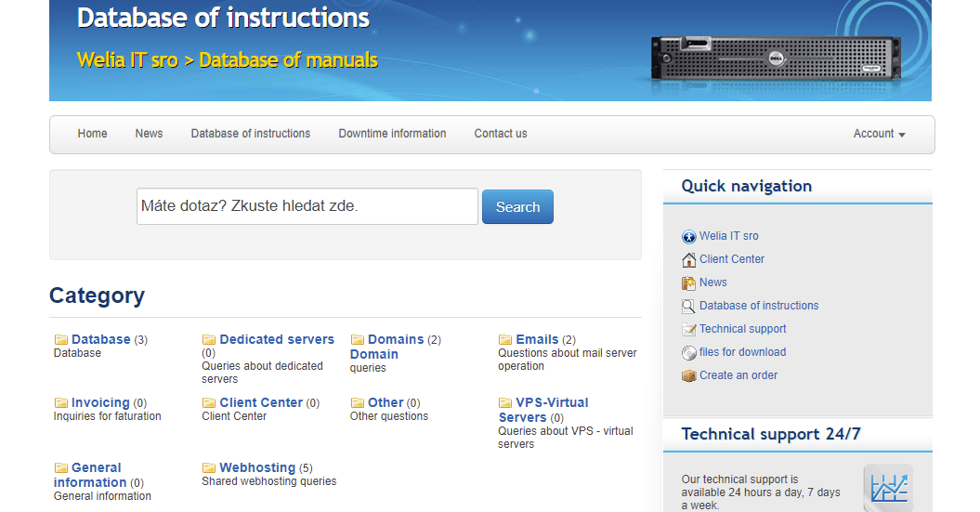Click the Other category folder icon
The width and height of the screenshot is (980, 512).
(357, 402)
